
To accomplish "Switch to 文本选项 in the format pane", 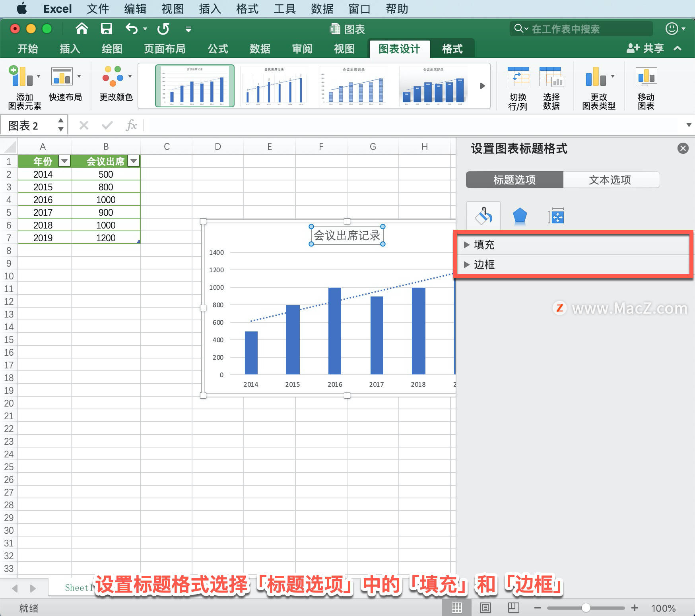I will click(610, 180).
